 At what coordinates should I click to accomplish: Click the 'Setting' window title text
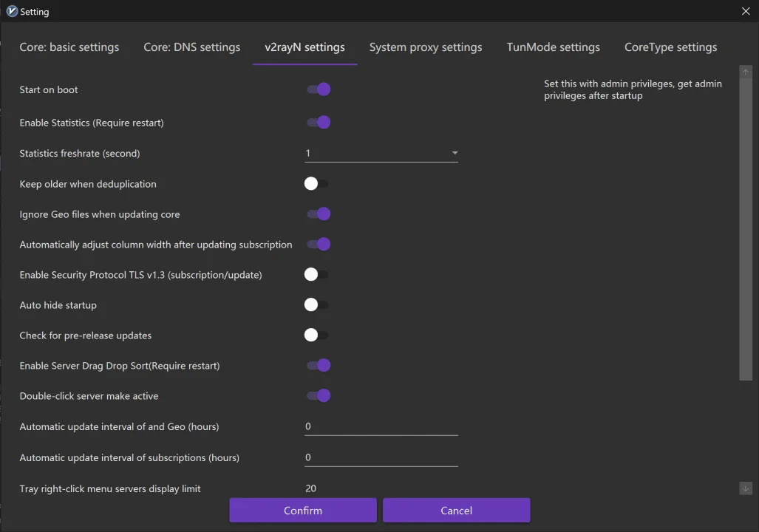click(35, 12)
